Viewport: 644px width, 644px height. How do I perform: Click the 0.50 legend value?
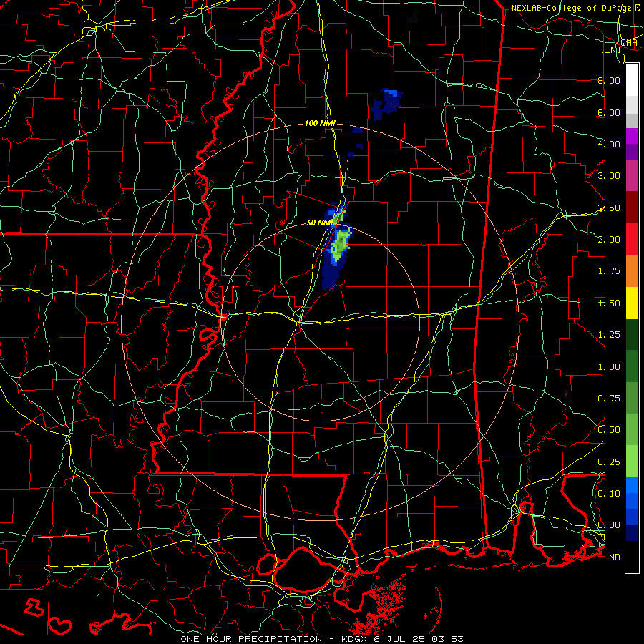click(x=609, y=430)
